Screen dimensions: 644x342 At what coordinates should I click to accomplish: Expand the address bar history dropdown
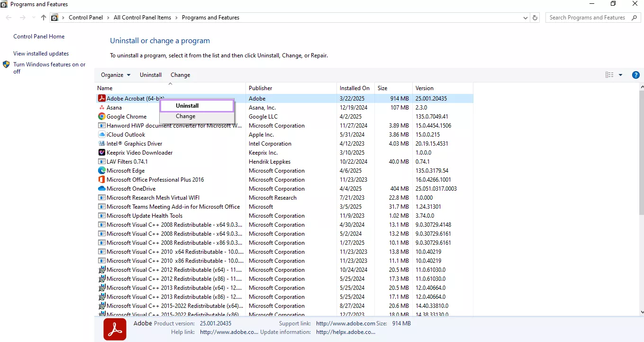click(x=525, y=18)
